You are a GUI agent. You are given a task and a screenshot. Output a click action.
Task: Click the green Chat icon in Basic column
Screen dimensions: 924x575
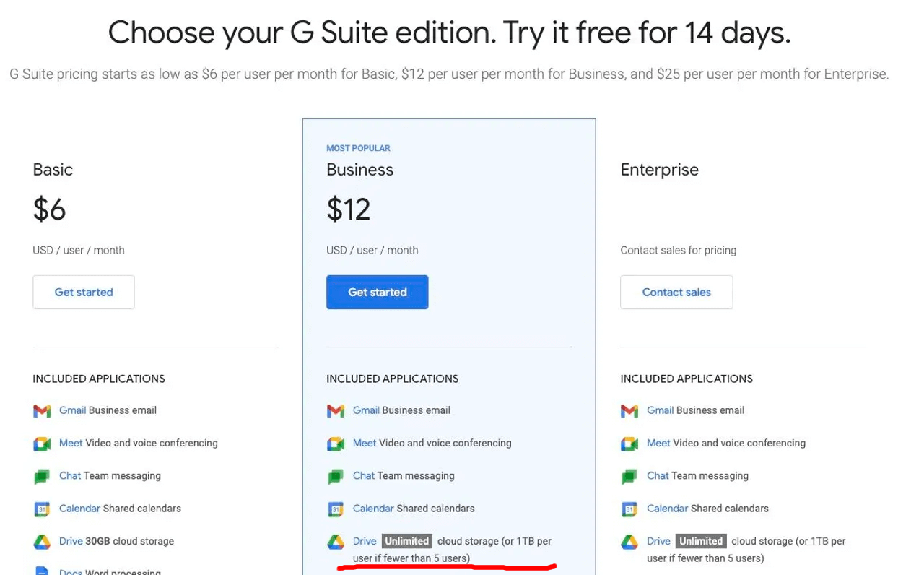(x=42, y=477)
